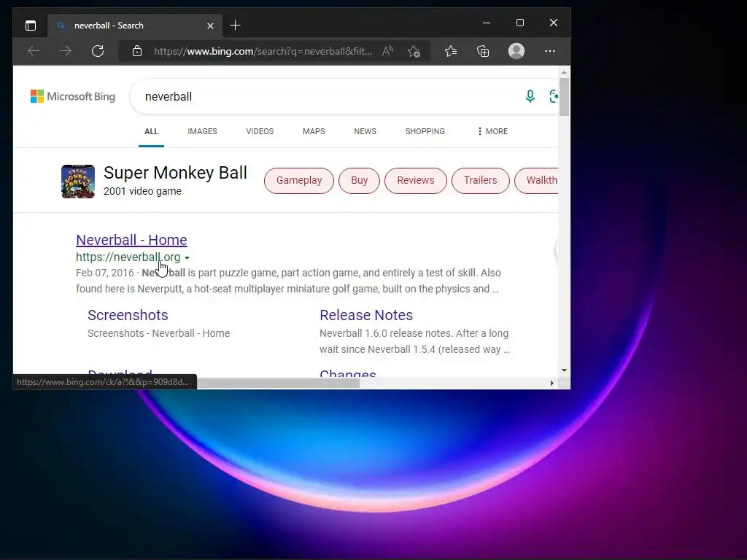Viewport: 747px width, 560px height.
Task: Open Settings and more menu
Action: 550,51
